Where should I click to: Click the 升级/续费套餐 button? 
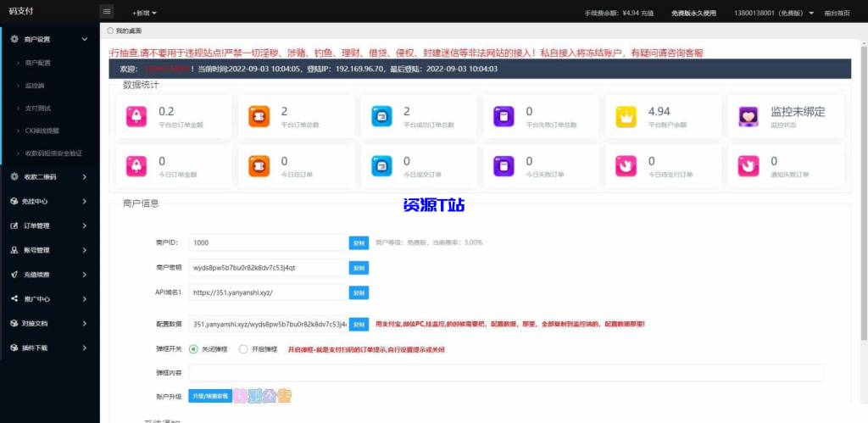pyautogui.click(x=210, y=397)
